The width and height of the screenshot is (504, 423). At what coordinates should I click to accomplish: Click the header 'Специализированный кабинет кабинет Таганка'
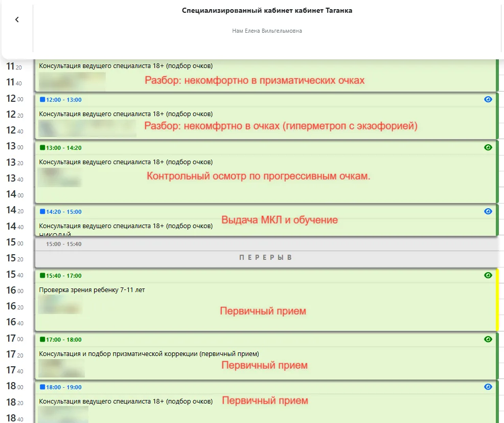coord(267,10)
